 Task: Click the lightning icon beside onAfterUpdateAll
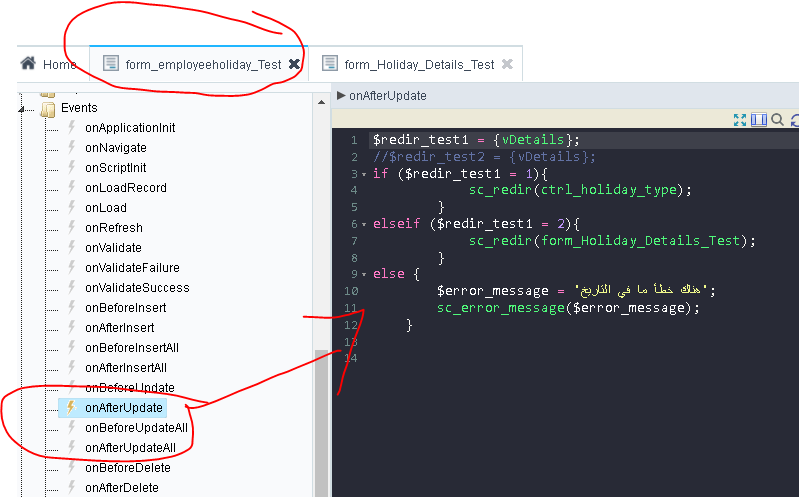tap(72, 447)
